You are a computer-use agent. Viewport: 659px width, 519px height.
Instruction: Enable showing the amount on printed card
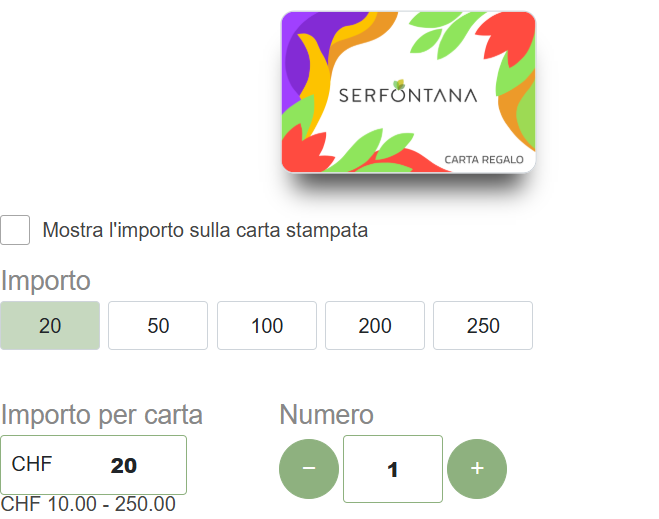tap(15, 230)
